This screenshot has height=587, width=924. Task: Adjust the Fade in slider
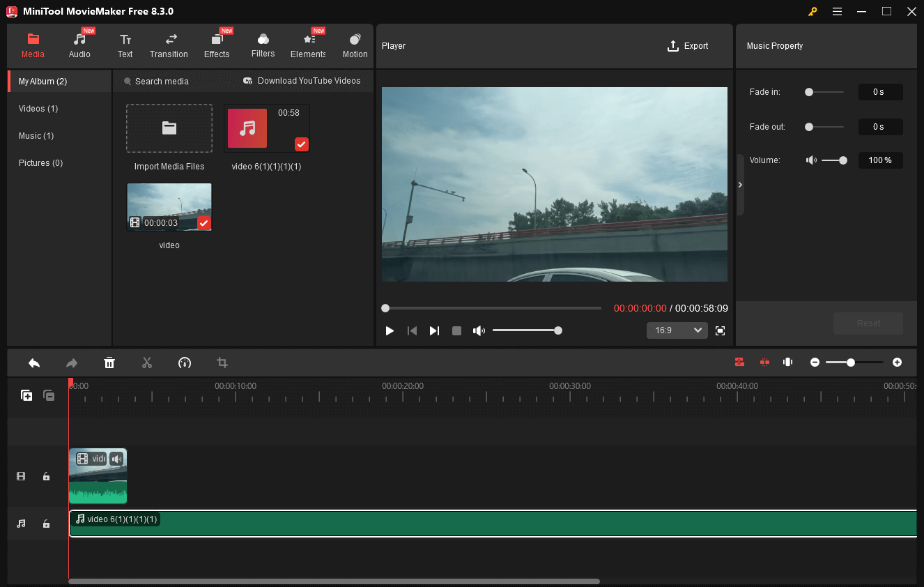pyautogui.click(x=824, y=92)
